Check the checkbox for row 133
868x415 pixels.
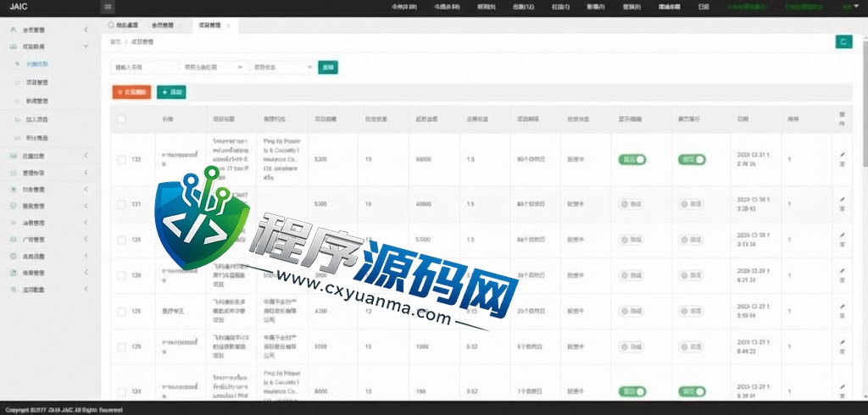tap(121, 159)
